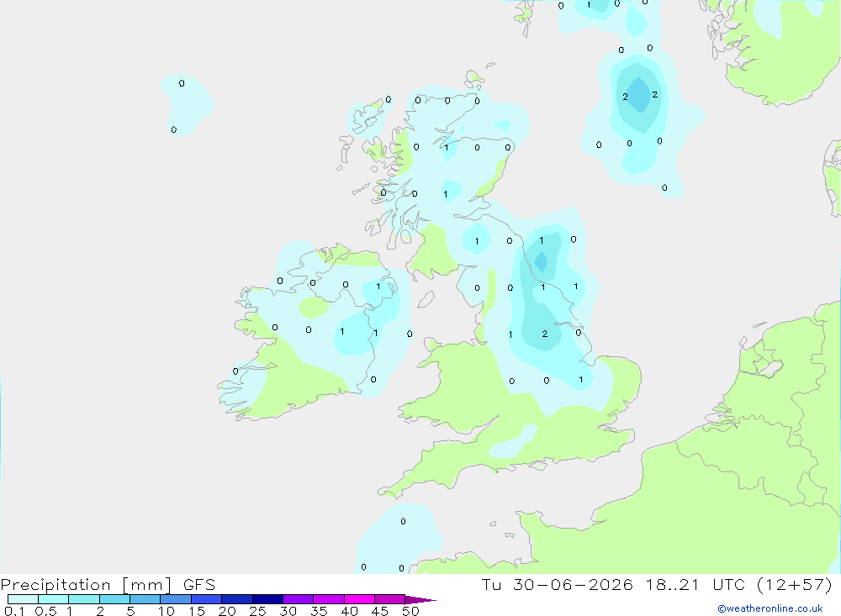
Task: Click the legend label '10'
Action: 167,611
